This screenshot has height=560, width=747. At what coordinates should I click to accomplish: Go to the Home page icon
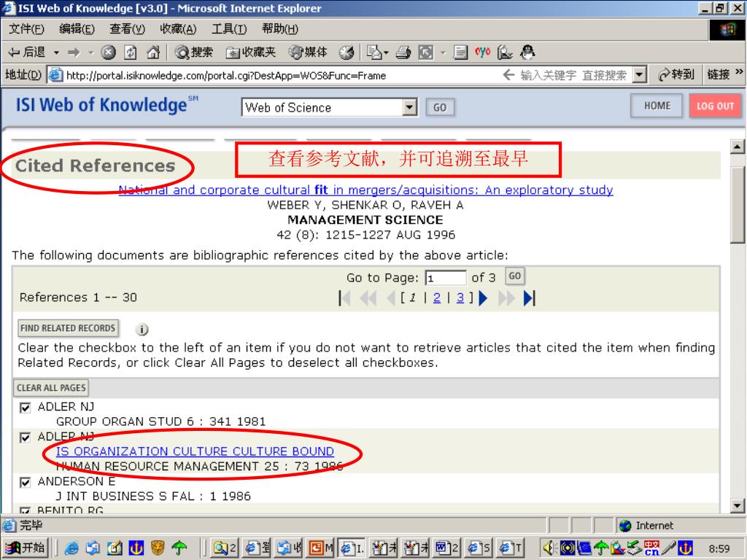click(x=153, y=52)
